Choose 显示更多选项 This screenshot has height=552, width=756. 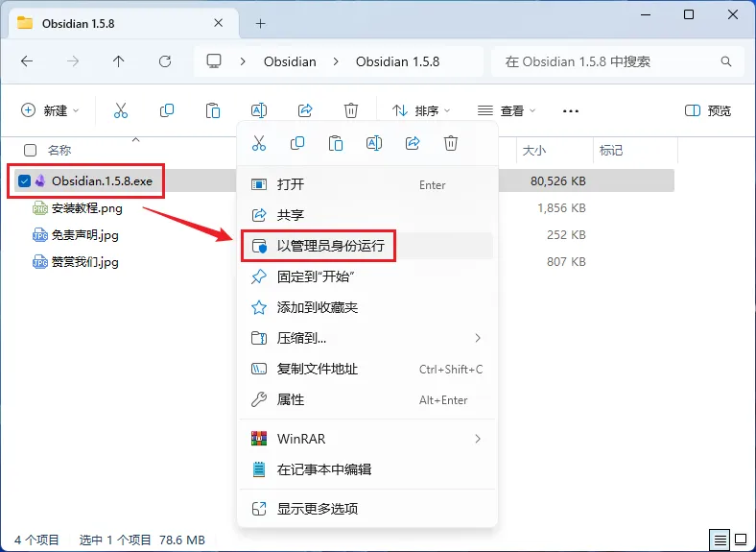click(366, 508)
